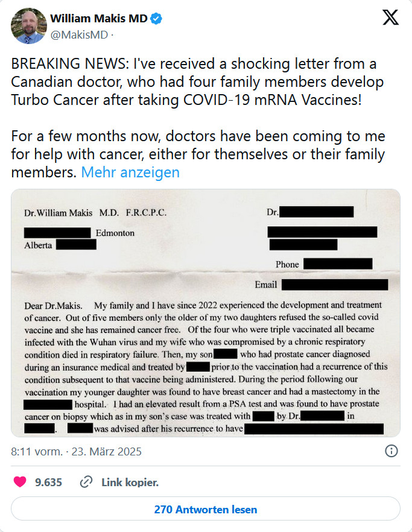Click the display name William Makis MD

pos(99,19)
